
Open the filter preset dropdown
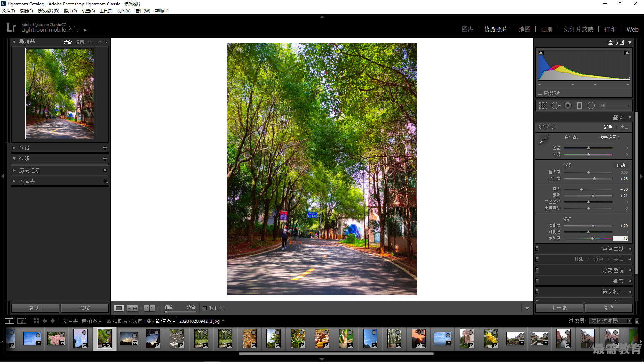tap(611, 321)
